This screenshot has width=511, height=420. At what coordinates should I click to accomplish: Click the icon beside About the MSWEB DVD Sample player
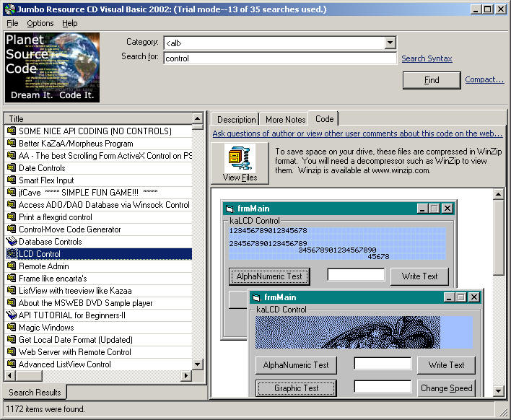point(12,302)
